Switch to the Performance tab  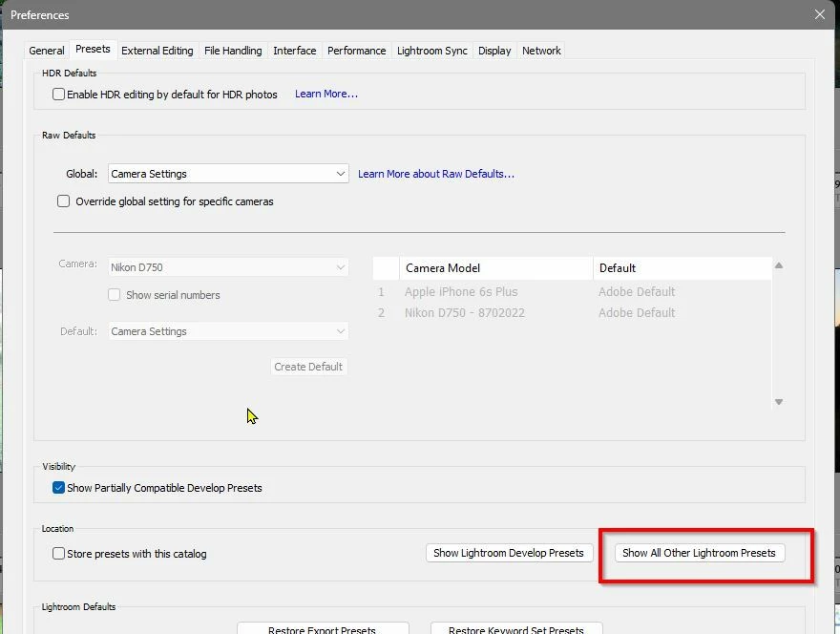click(x=356, y=51)
